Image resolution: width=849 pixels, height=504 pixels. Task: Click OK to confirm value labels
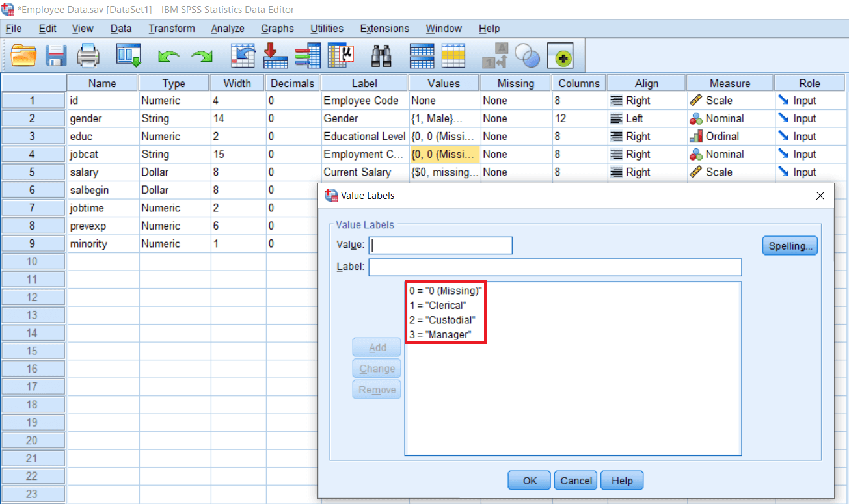[528, 480]
